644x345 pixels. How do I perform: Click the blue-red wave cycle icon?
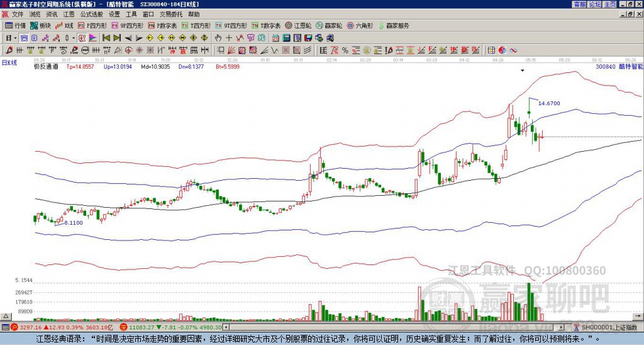(x=513, y=50)
